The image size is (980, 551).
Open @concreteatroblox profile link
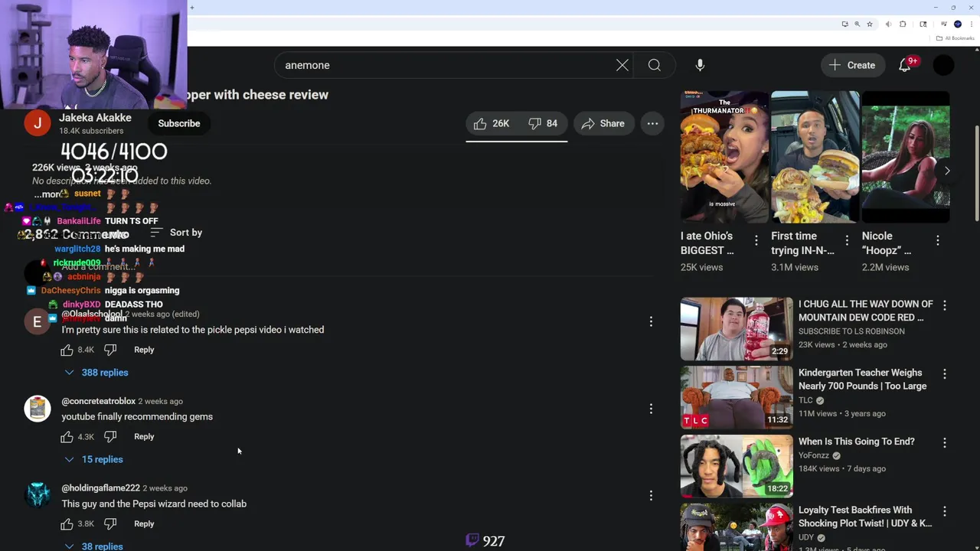click(98, 401)
